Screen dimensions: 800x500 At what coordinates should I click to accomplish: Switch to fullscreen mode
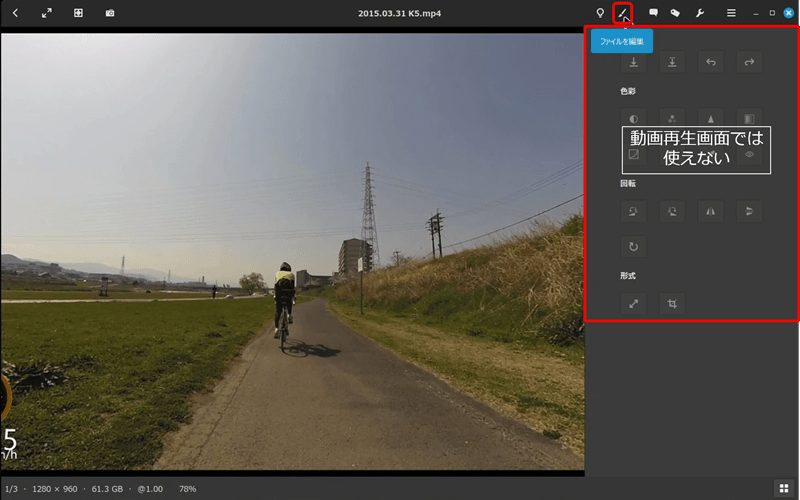pyautogui.click(x=46, y=13)
